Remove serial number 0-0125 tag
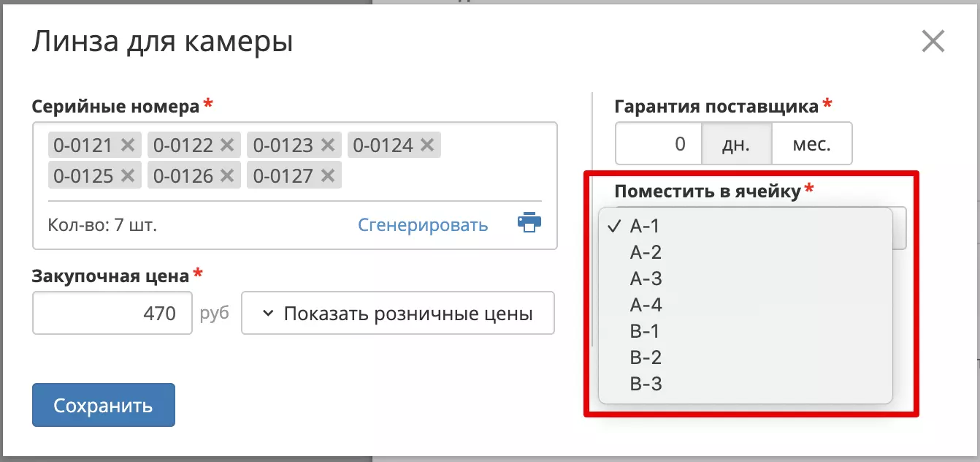Screen dimensions: 980x462 pos(128,176)
